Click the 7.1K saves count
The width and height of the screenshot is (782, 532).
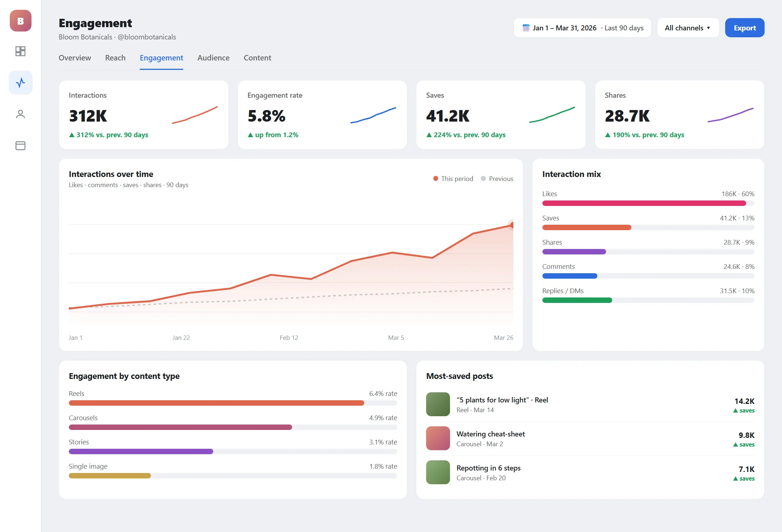coord(747,469)
